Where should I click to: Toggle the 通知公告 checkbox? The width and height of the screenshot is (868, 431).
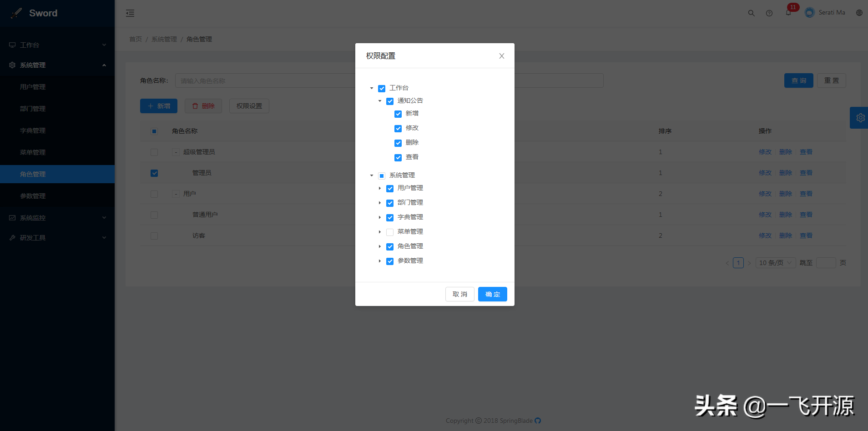pyautogui.click(x=390, y=101)
